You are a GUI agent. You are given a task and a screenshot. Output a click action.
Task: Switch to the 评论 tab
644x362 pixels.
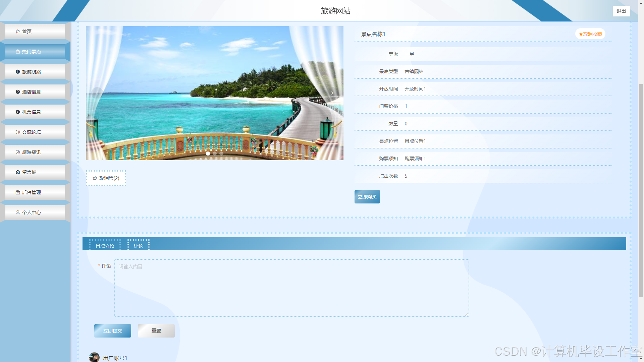pyautogui.click(x=139, y=246)
